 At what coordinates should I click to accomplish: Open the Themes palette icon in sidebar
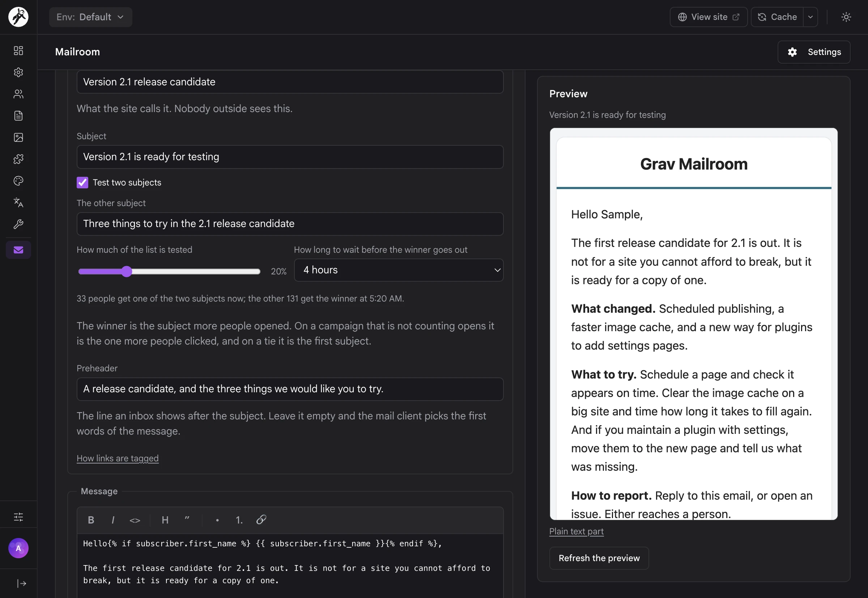(18, 181)
